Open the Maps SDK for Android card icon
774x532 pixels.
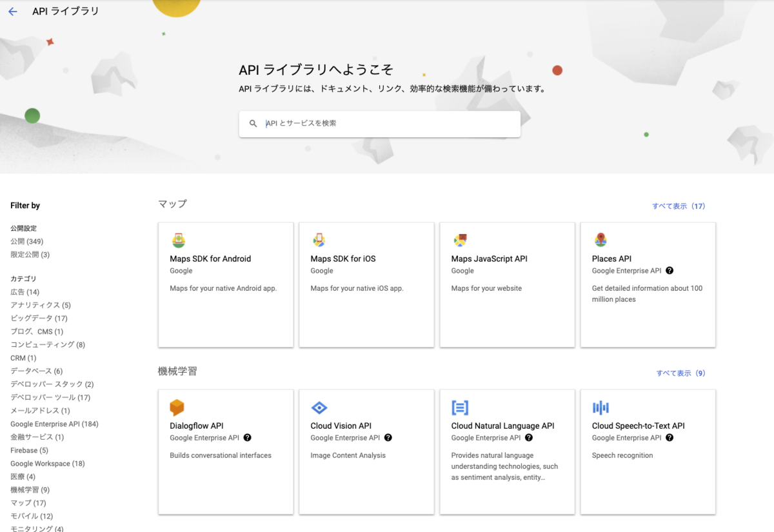[179, 240]
